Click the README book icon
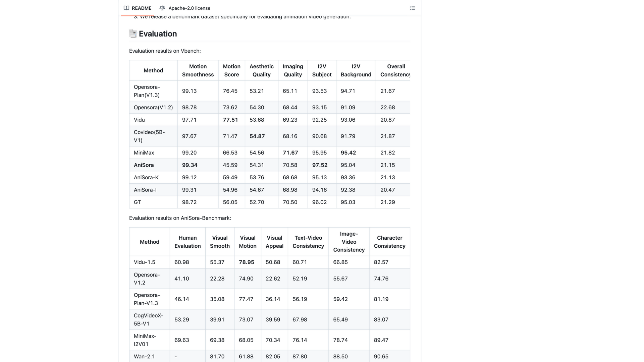 coord(126,8)
